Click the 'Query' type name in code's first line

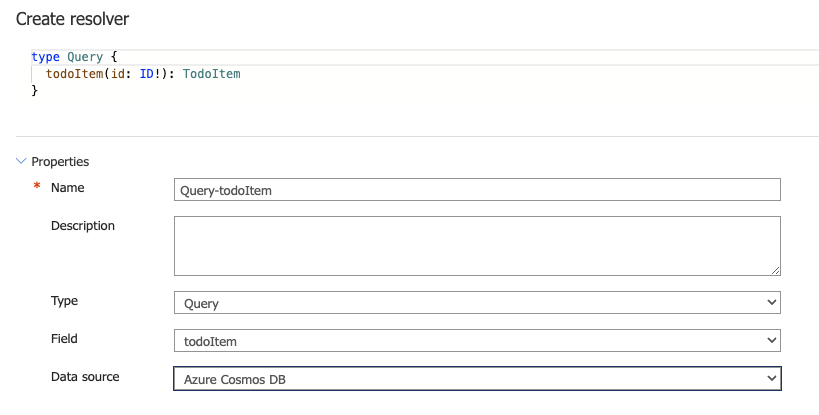pos(85,57)
